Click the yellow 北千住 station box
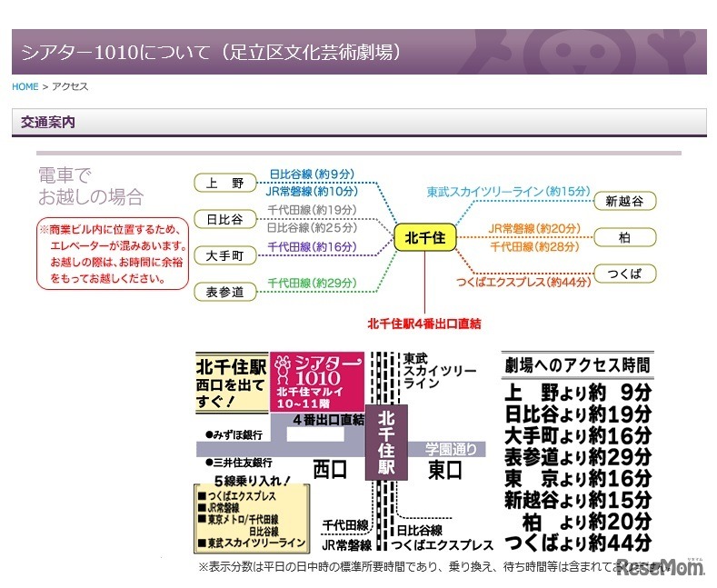This screenshot has height=588, width=717. 425,237
